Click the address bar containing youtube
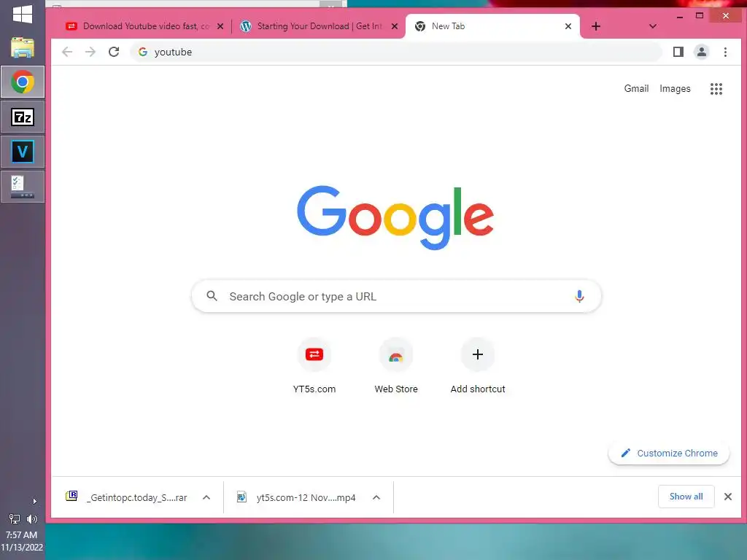The image size is (747, 560). click(395, 52)
